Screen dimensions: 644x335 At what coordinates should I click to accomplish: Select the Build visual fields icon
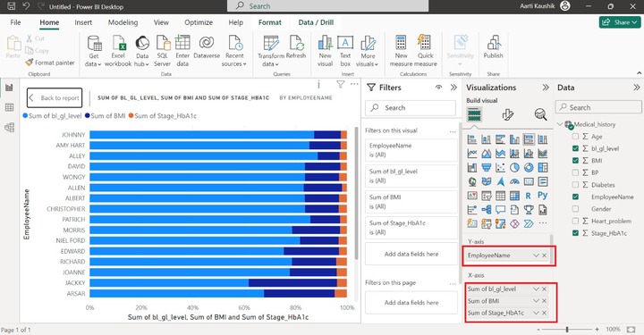[473, 114]
